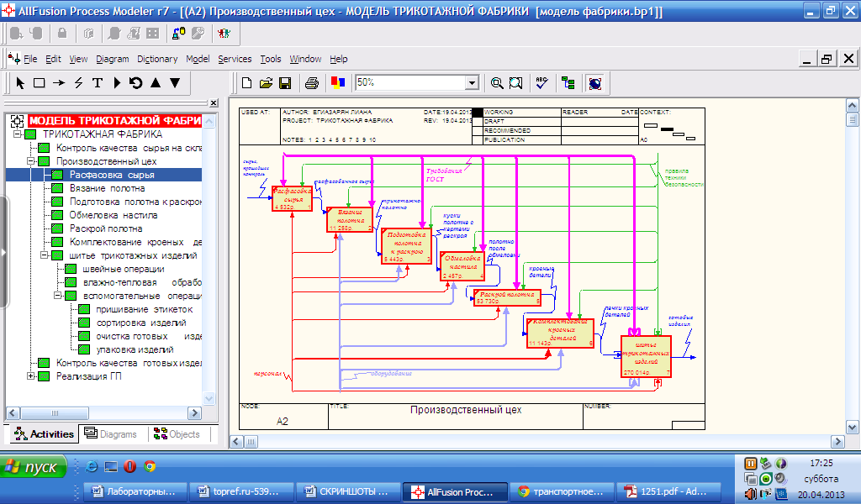Open the color palette icon
Image resolution: width=861 pixels, height=504 pixels.
coord(338,83)
